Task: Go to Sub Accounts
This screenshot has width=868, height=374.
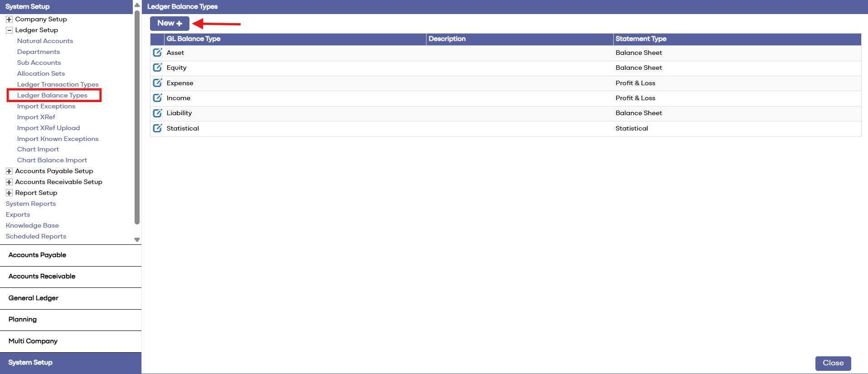Action: pos(39,63)
